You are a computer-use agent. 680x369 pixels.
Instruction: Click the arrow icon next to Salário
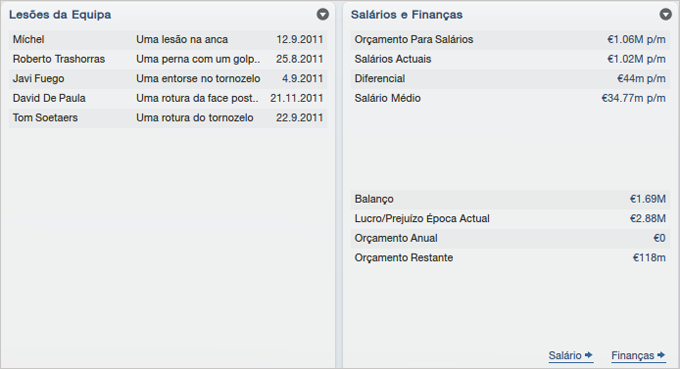tap(588, 355)
